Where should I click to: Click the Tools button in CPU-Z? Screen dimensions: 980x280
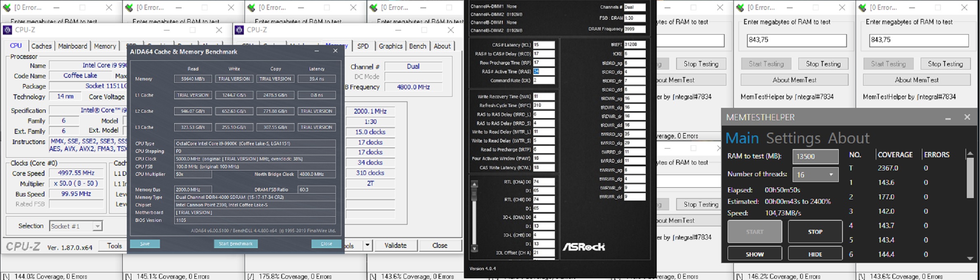(x=114, y=246)
